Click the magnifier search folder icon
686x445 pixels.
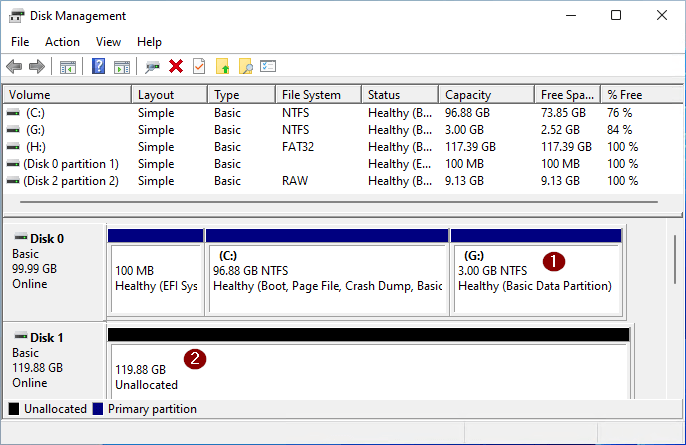click(245, 66)
